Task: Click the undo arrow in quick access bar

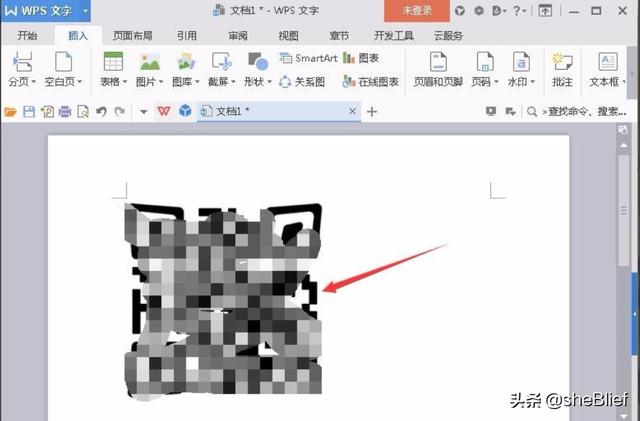Action: [101, 112]
